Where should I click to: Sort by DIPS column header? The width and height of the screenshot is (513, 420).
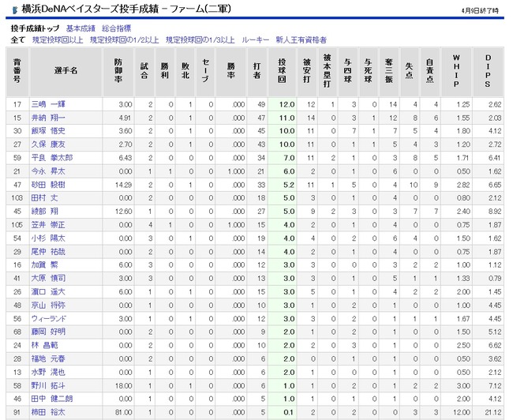[x=488, y=71]
